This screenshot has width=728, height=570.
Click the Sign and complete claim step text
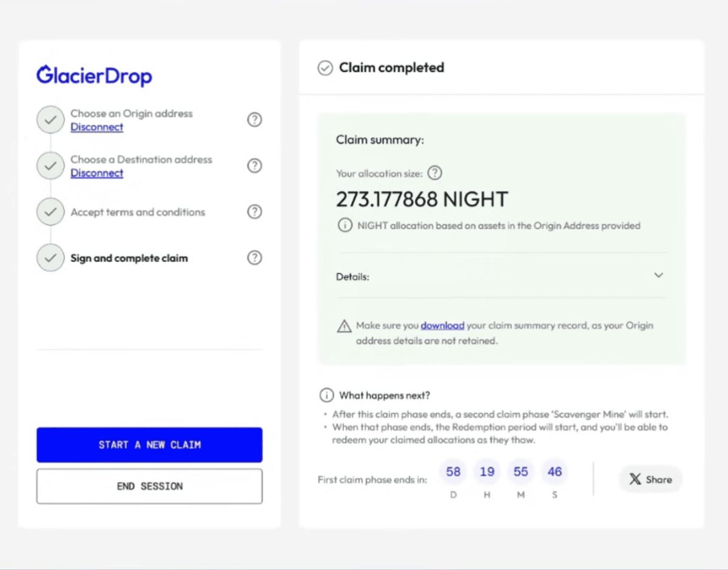129,258
